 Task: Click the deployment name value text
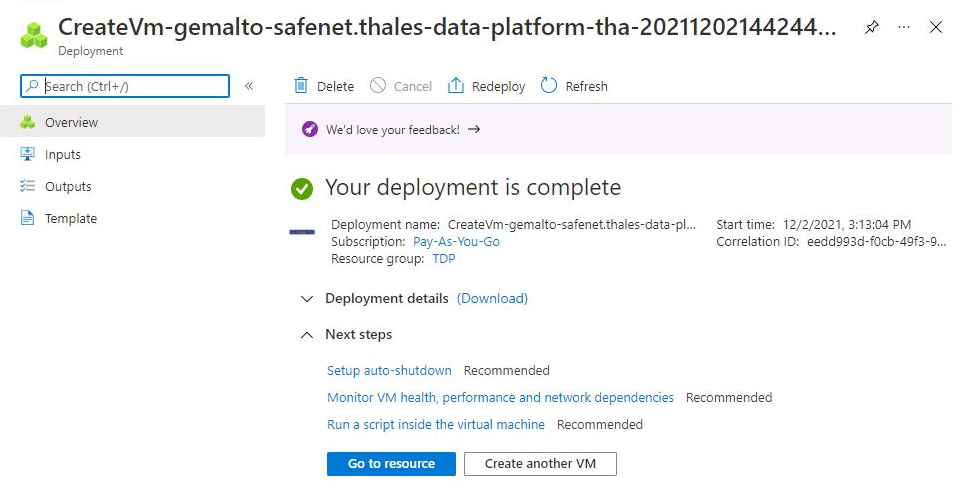pyautogui.click(x=572, y=224)
